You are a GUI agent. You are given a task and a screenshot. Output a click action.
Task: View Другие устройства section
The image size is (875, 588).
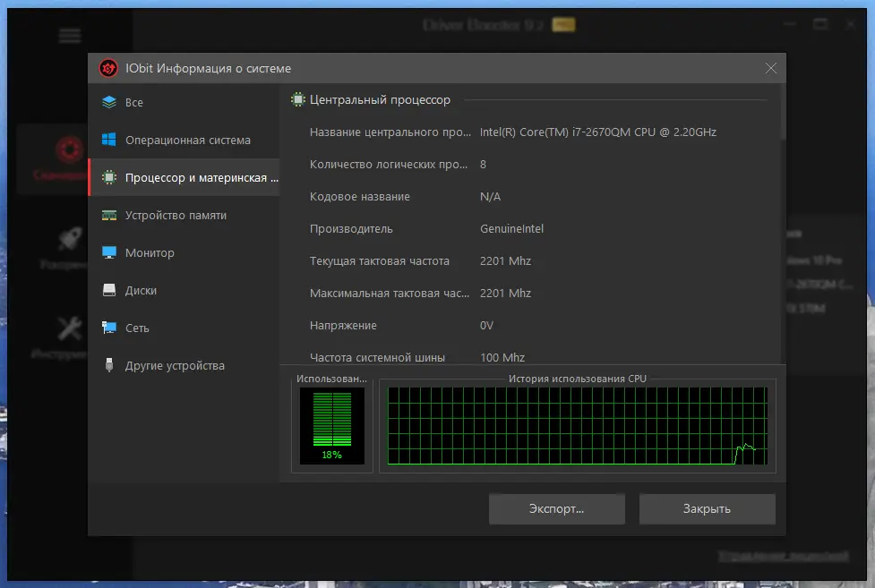click(x=184, y=365)
